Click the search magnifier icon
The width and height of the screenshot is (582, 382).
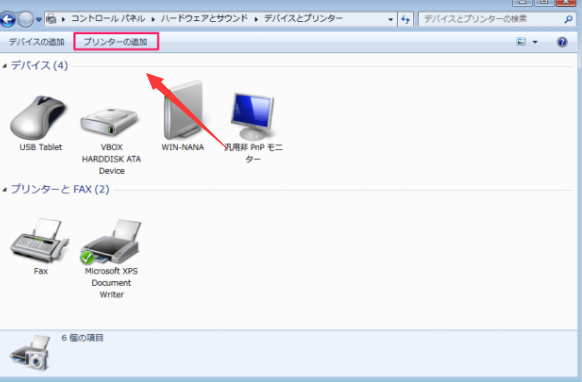[568, 19]
